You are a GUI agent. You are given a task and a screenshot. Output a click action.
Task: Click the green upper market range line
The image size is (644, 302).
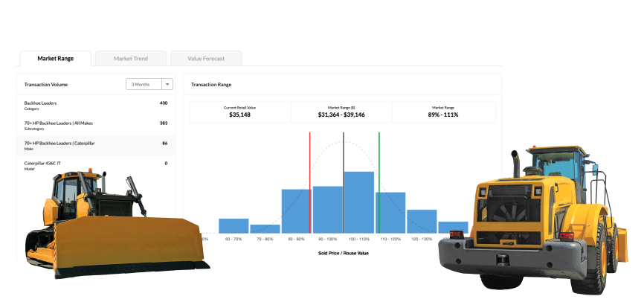tap(379, 182)
